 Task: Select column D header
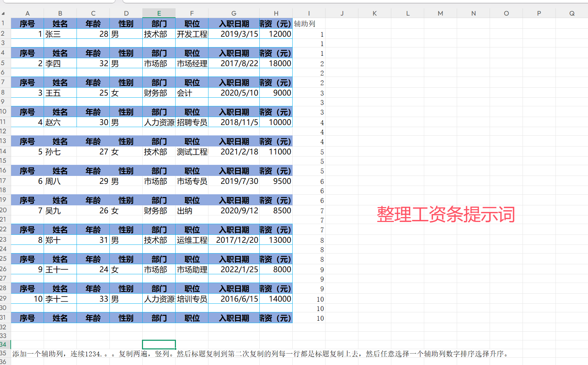click(x=126, y=13)
